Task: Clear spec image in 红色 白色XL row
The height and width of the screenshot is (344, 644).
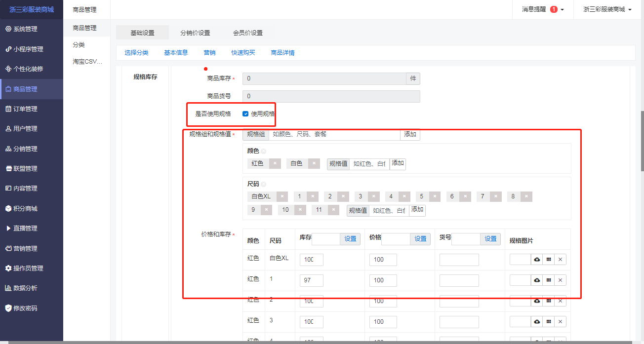Action: coord(560,260)
